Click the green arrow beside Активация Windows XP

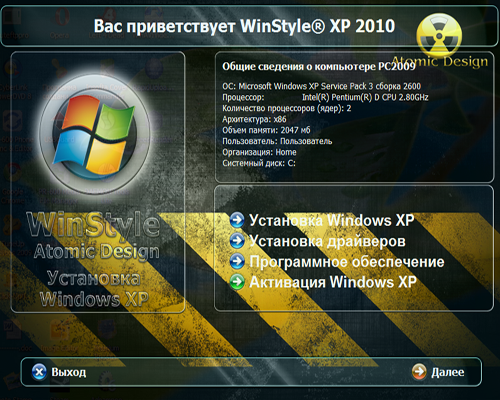(237, 282)
